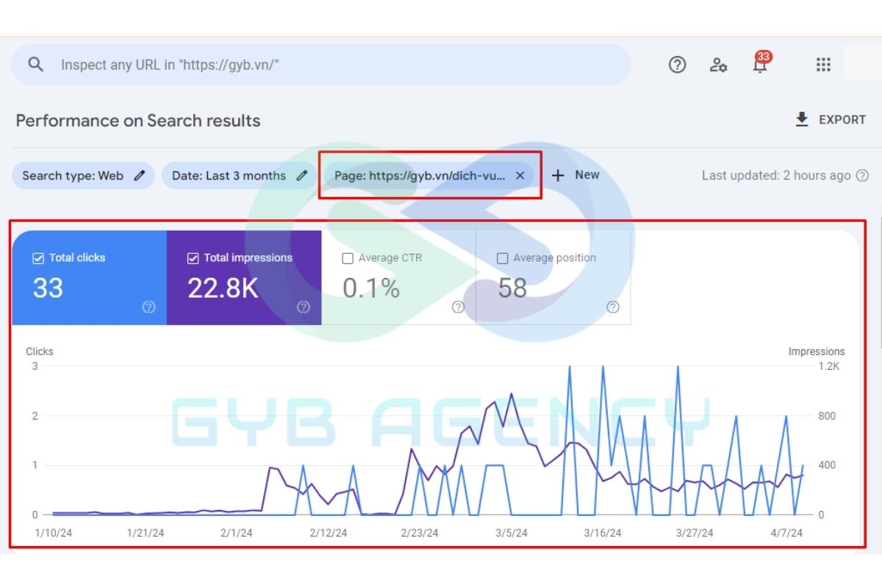Open notifications bell with 33 badge
This screenshot has width=882, height=588.
(x=761, y=63)
